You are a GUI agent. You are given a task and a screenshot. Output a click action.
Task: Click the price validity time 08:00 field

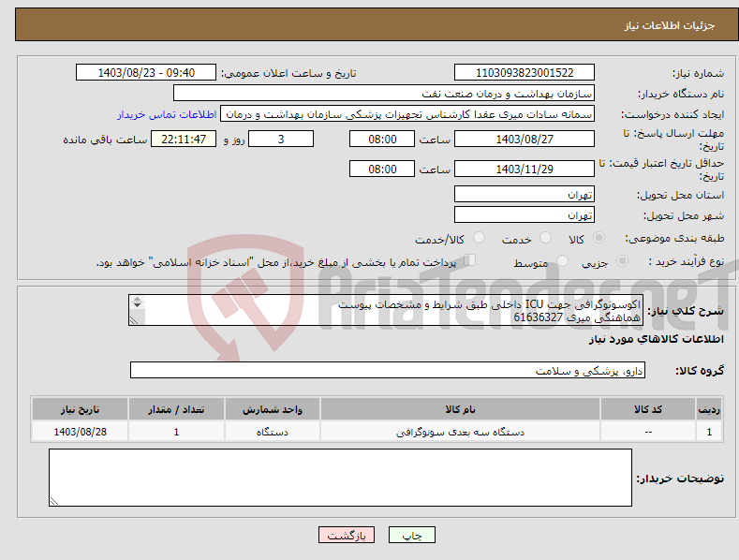382,169
